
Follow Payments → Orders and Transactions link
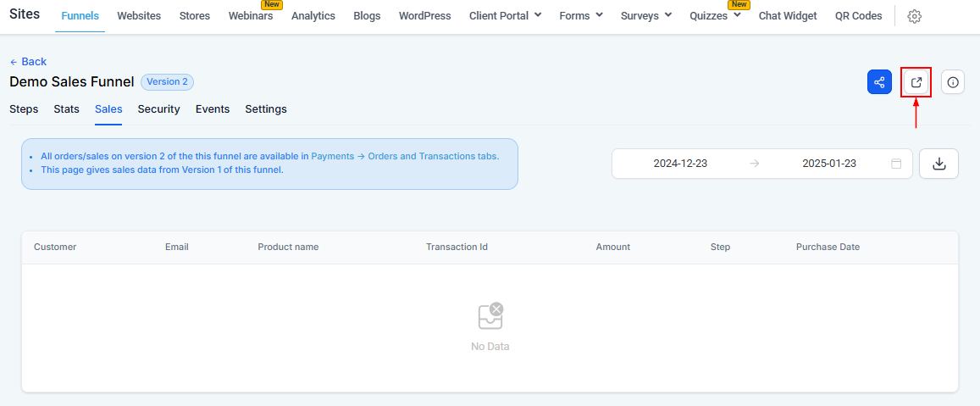(405, 157)
